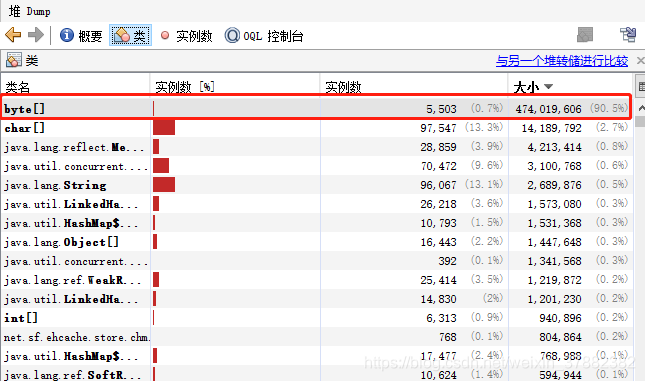645x381 pixels.
Task: Click the back arrow icon
Action: [x=13, y=35]
